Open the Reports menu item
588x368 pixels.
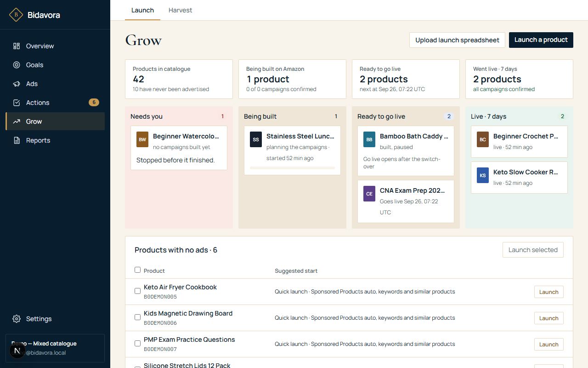[x=55, y=140]
